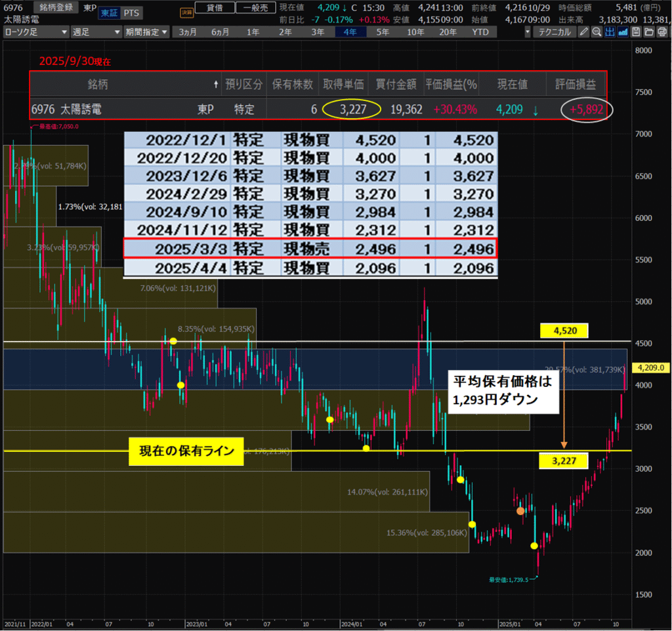Image resolution: width=672 pixels, height=631 pixels.
Task: Click the print icon
Action: click(x=661, y=32)
